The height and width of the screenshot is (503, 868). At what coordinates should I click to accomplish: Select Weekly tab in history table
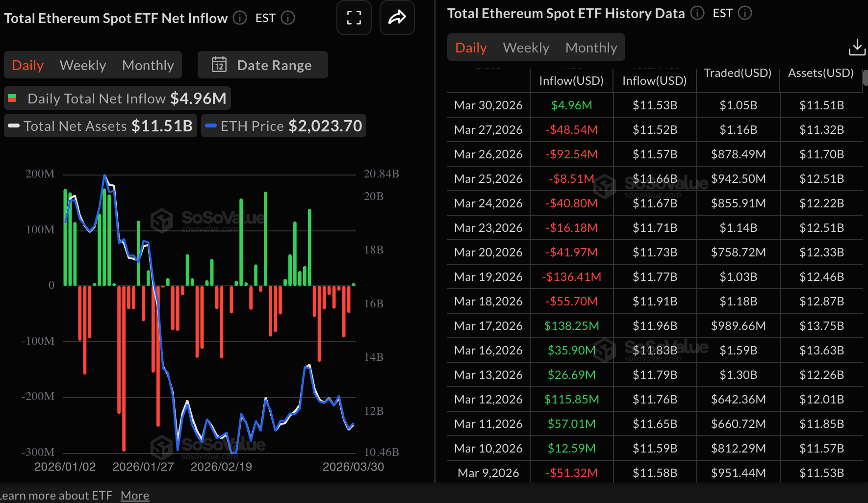click(x=526, y=48)
